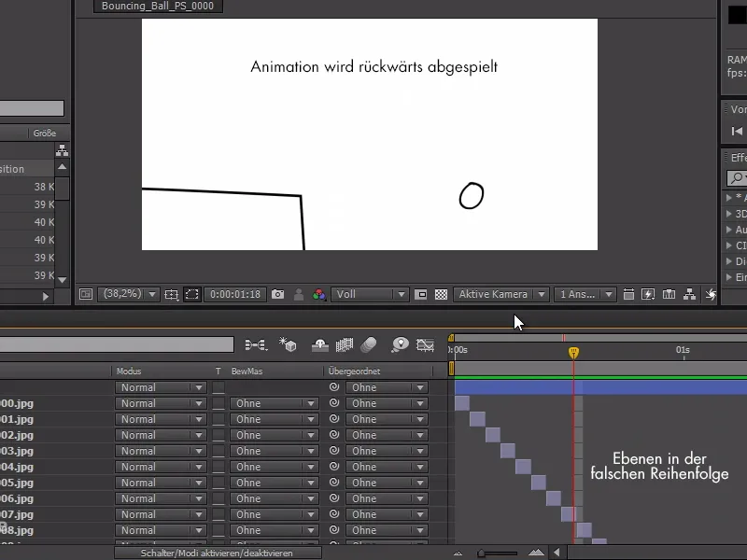
Task: Enable Draft 3D in timeline
Action: click(288, 344)
